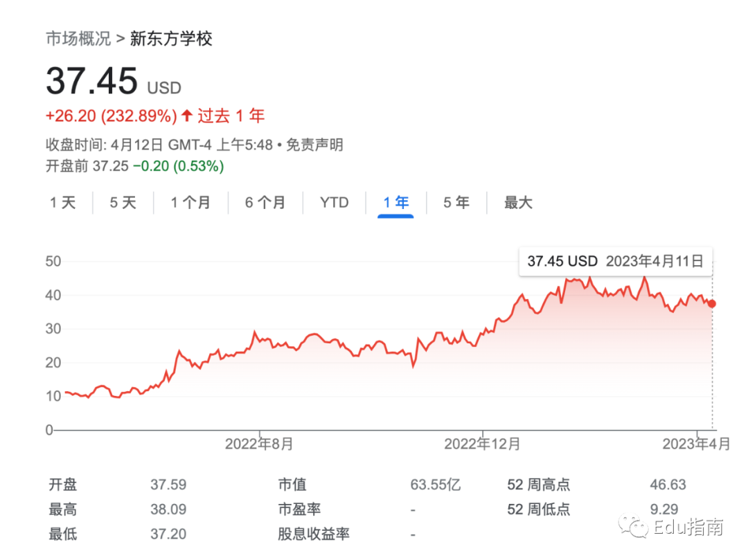The image size is (748, 560).
Task: Click the 市值 value 63.55亿
Action: point(436,485)
